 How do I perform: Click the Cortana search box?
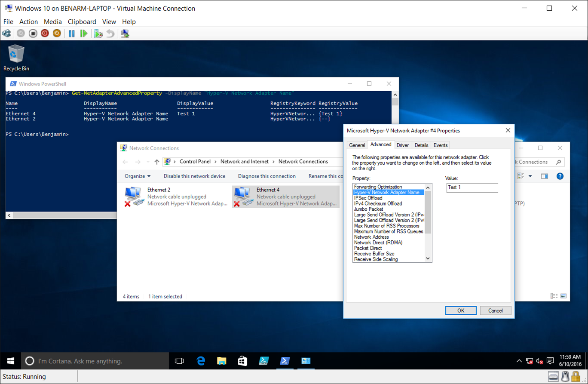(x=95, y=361)
